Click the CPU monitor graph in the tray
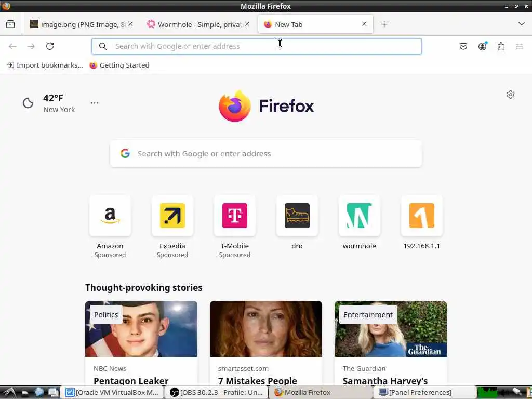Image resolution: width=532 pixels, height=399 pixels. pyautogui.click(x=487, y=393)
